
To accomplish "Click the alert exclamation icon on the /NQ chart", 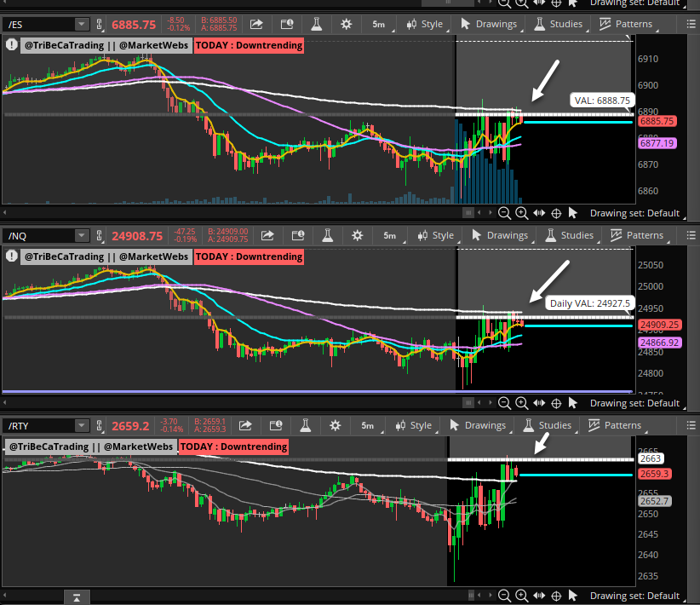I will coord(12,256).
